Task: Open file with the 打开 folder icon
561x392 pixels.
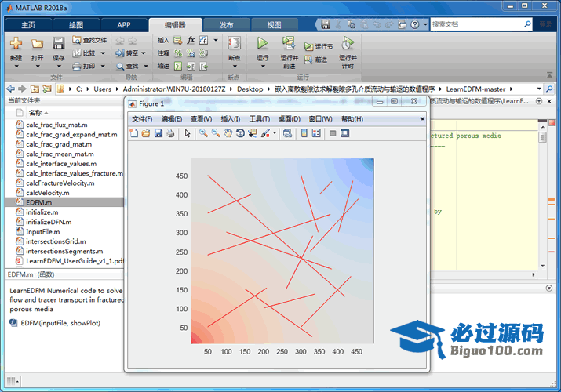Action: click(x=37, y=43)
